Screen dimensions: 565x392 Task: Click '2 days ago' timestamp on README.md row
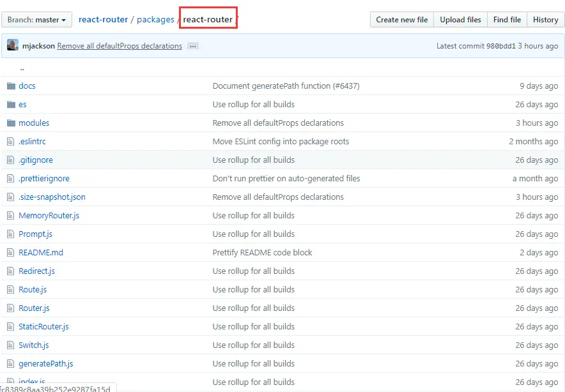tap(539, 253)
